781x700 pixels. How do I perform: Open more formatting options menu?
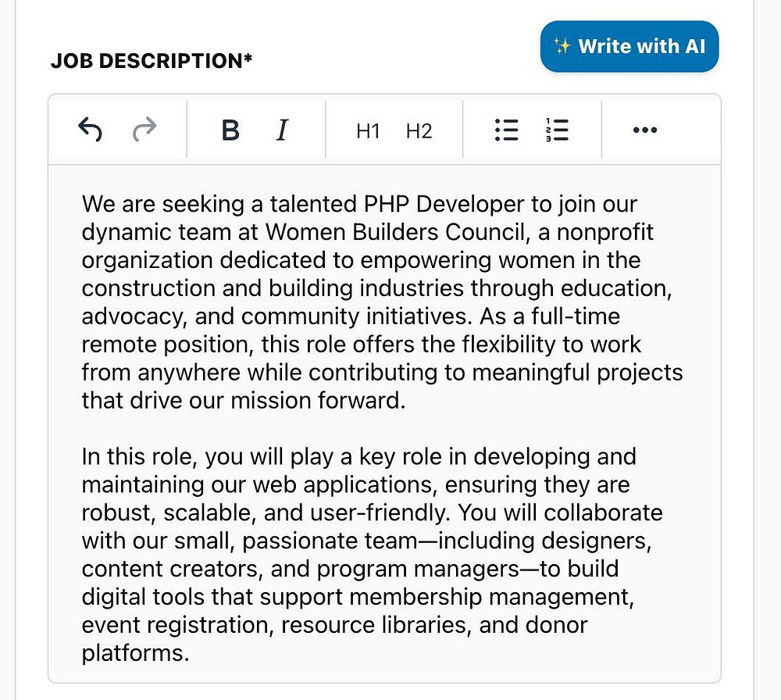click(x=644, y=130)
